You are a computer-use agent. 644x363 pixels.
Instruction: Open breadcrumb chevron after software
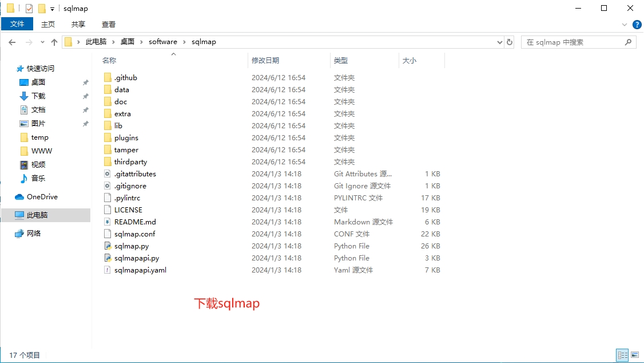click(184, 42)
